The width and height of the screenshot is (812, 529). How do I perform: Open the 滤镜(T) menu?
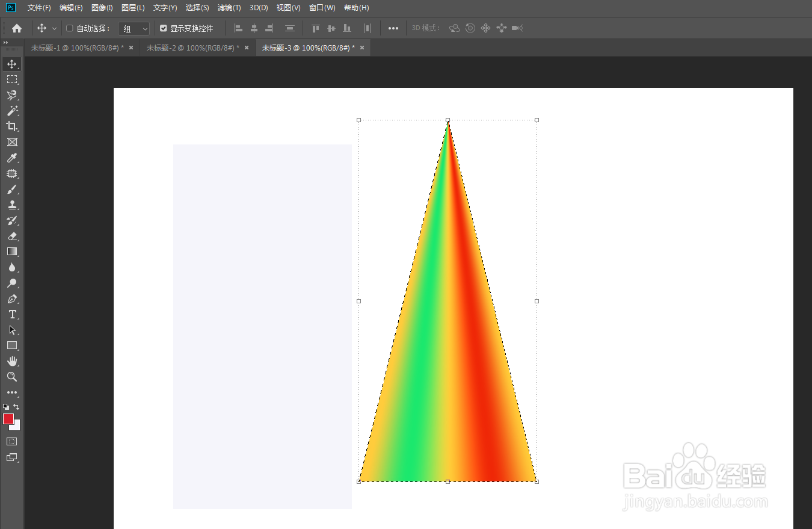coord(229,8)
